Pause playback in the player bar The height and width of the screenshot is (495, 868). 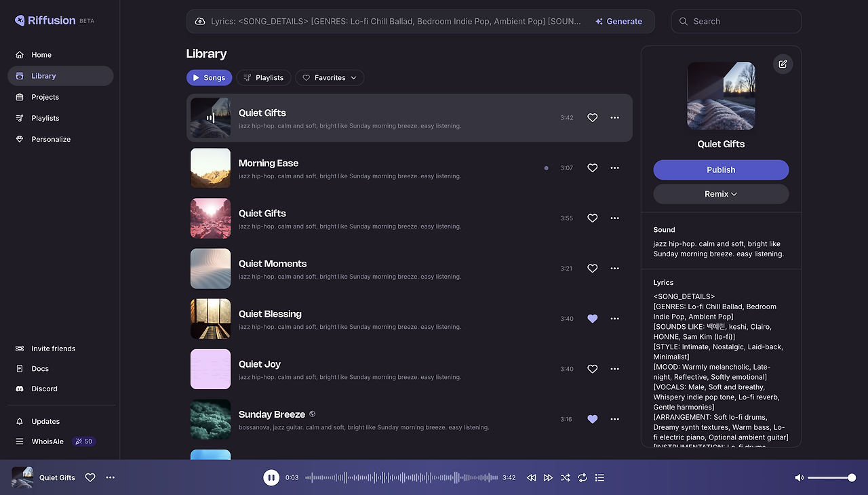pos(271,477)
